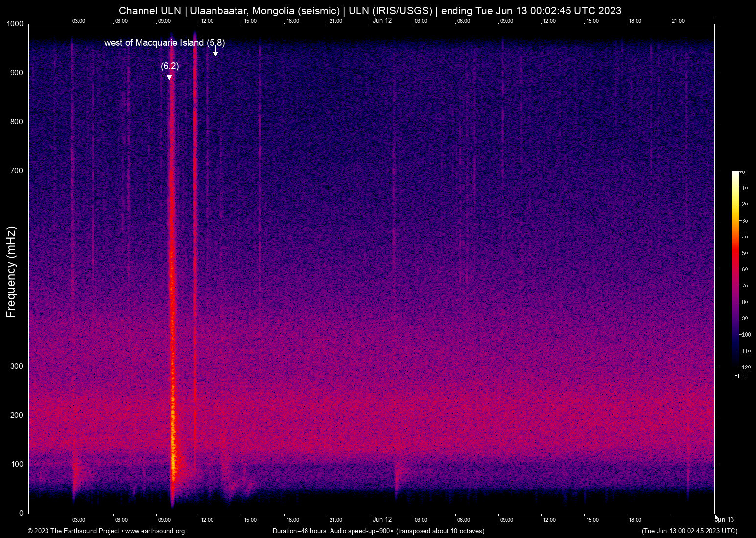Click the 09:00 time label on bottom axis

pyautogui.click(x=165, y=520)
